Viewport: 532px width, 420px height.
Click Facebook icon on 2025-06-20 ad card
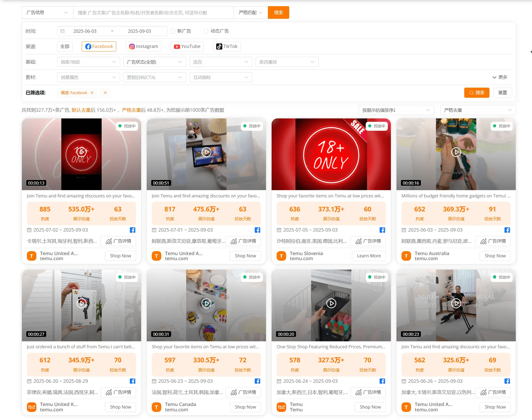133,381
